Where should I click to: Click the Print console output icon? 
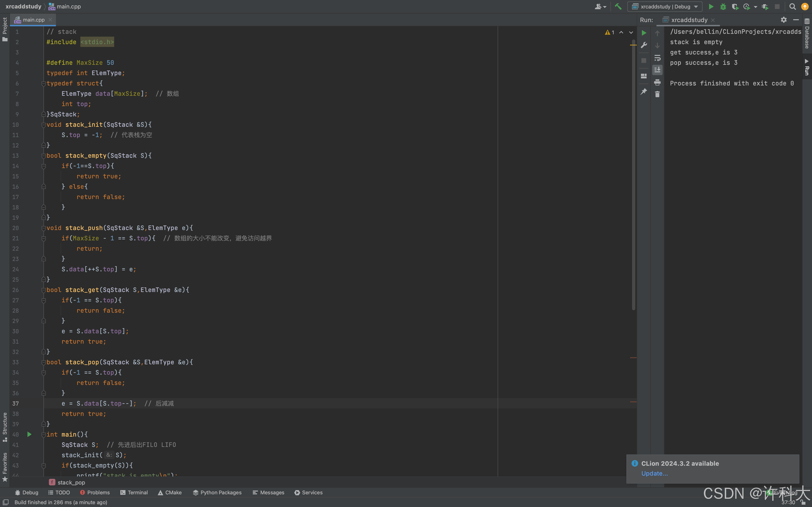[x=657, y=82]
